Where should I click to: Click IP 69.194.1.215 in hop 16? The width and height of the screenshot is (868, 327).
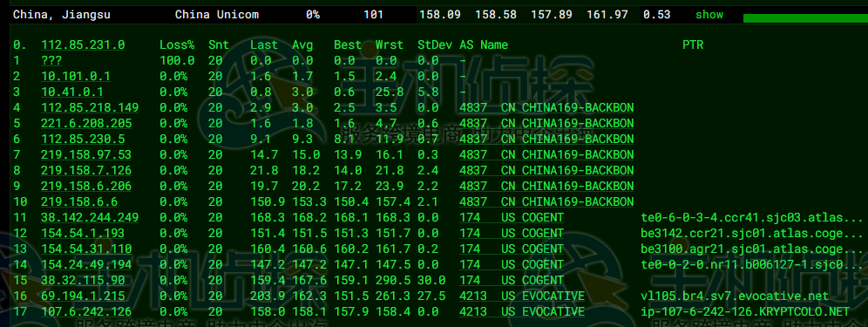83,296
